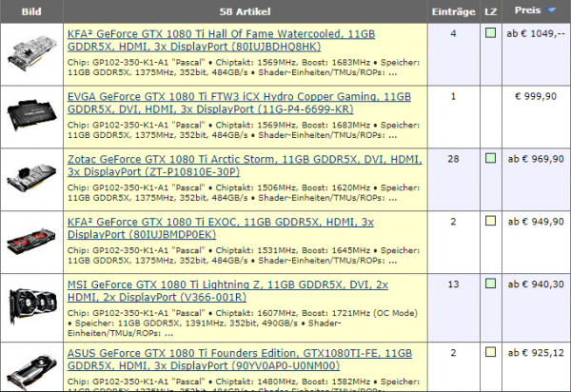Click the ASUS Founders Edition card thumbnail
571x392 pixels.
pos(31,366)
